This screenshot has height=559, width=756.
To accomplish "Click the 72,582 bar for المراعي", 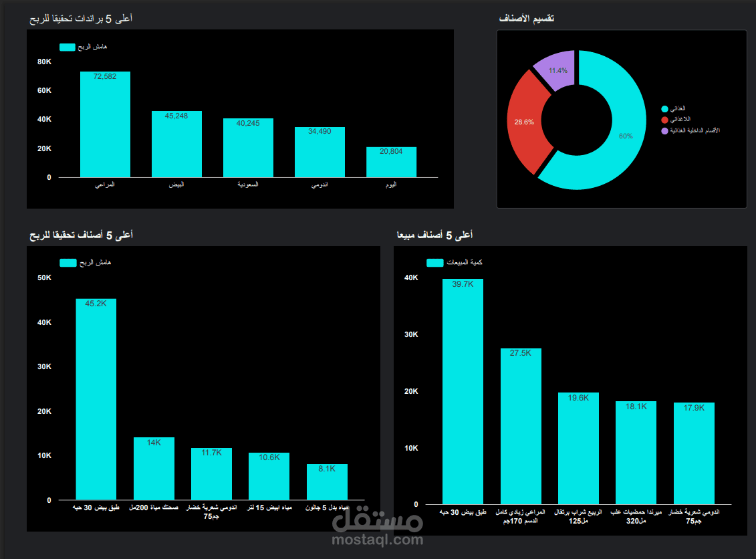I will 105,124.
